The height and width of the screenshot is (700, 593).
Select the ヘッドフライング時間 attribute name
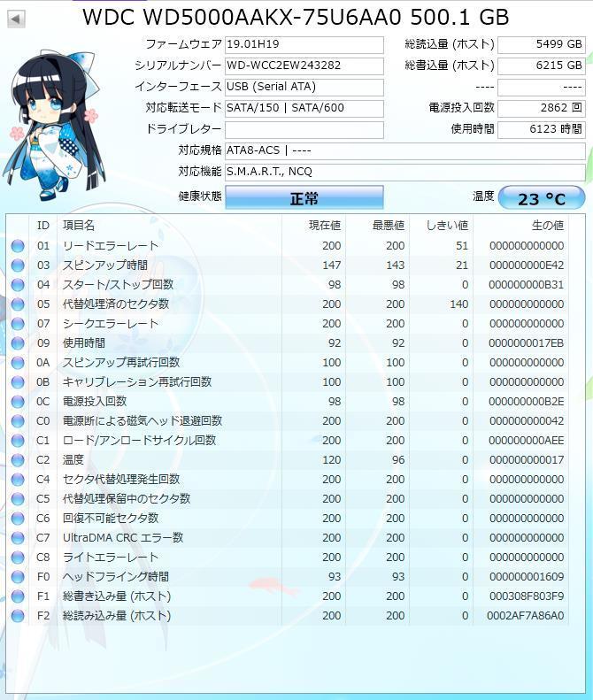click(x=116, y=577)
